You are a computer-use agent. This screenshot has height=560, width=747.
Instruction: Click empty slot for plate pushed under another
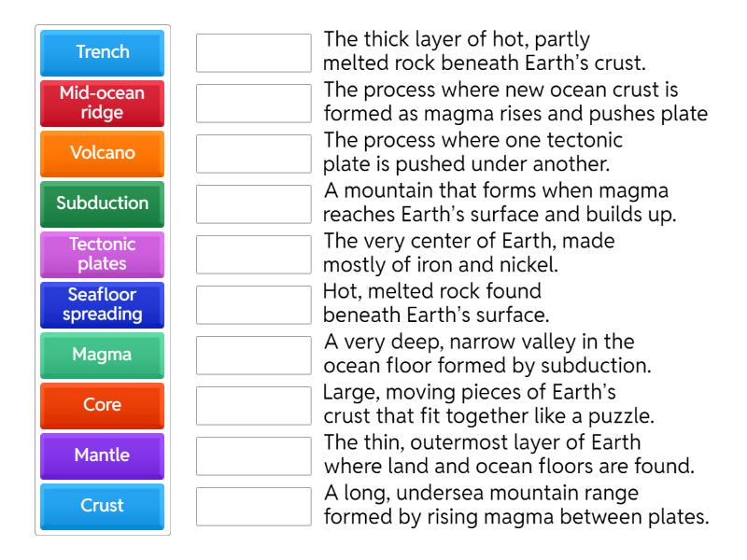click(253, 154)
